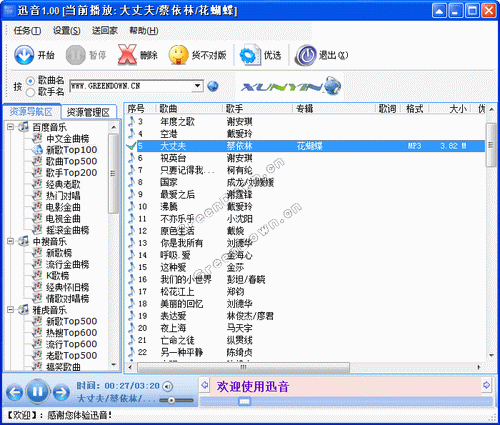The image size is (500, 425).
Task: Click the smiley 货不对版 icon
Action: (x=178, y=55)
